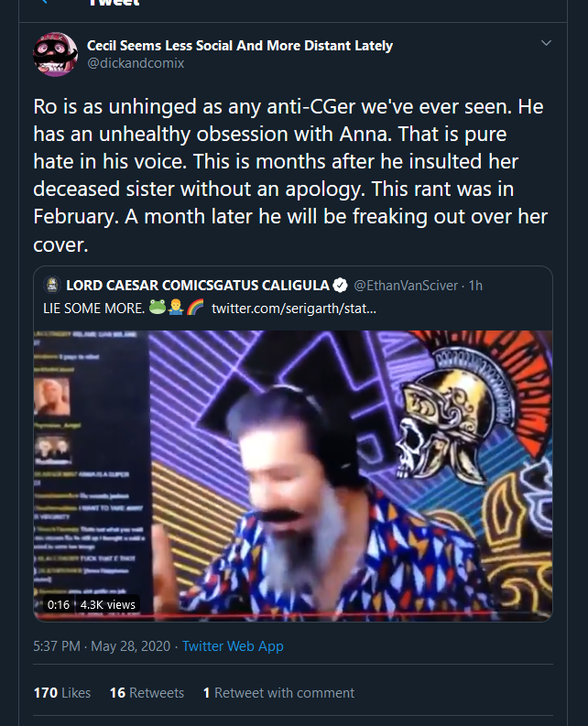Click the quoted tweet's small avatar icon
The width and height of the screenshot is (588, 726).
52,285
